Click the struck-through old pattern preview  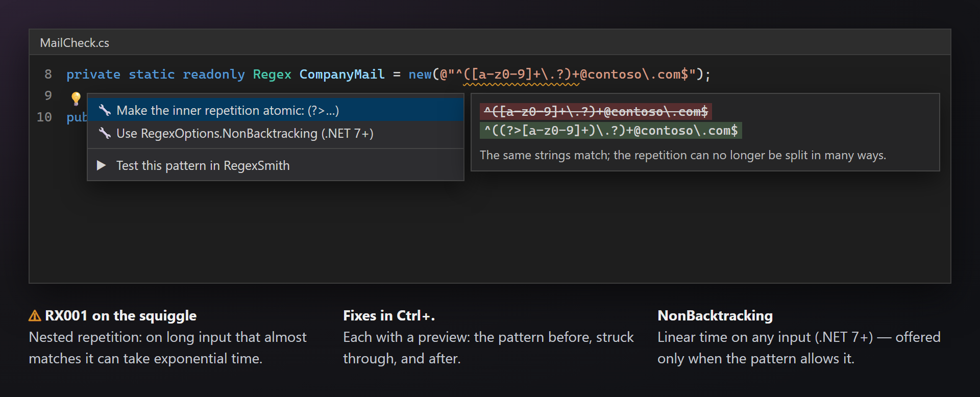pos(596,111)
